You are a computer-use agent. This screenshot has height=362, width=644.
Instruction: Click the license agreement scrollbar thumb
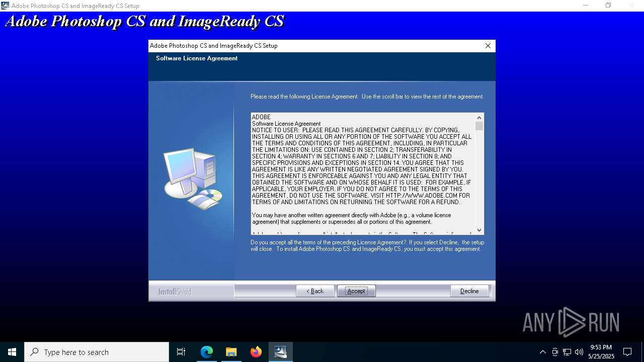tap(479, 126)
